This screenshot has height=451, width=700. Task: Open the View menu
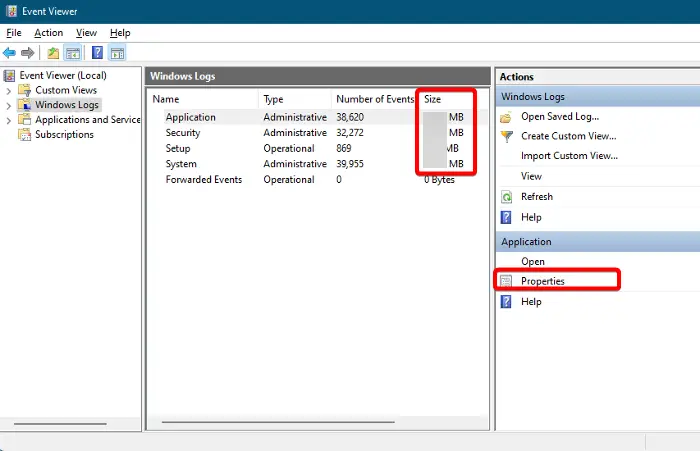point(86,33)
